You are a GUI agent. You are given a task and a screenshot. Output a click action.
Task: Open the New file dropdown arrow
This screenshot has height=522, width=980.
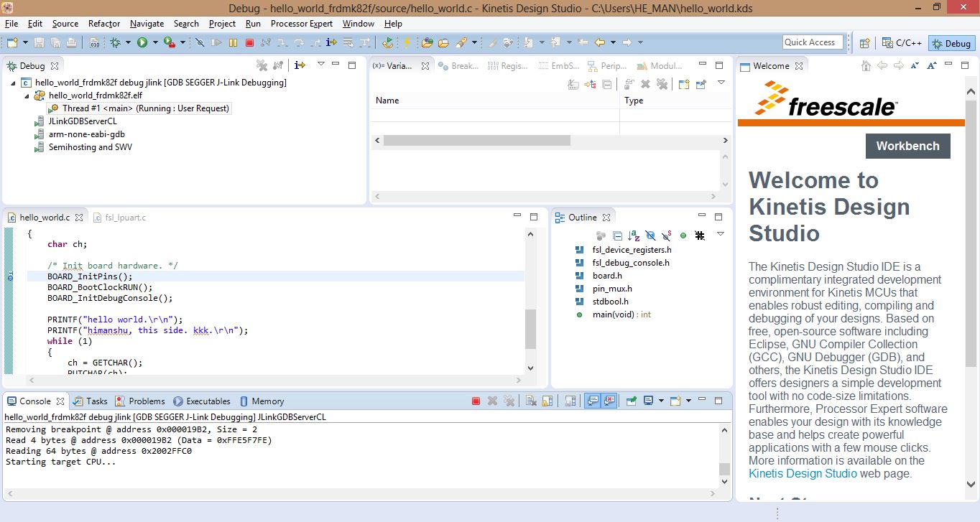[x=25, y=42]
